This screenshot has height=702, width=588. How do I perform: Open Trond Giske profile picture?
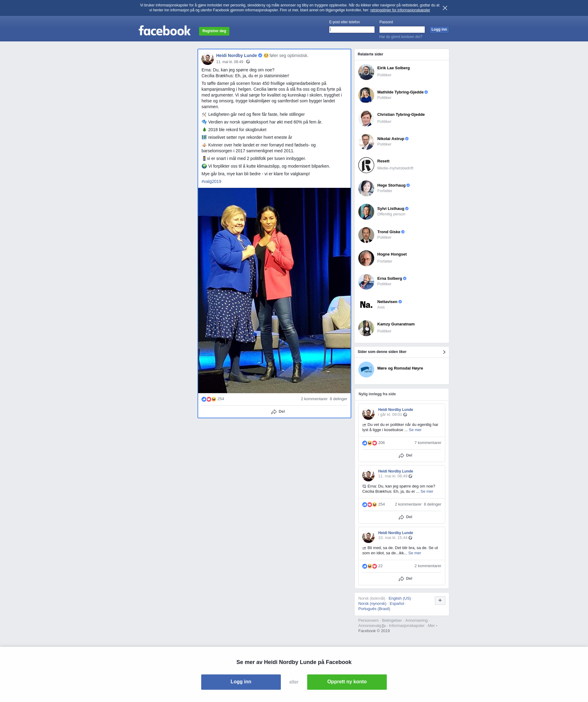coord(366,235)
